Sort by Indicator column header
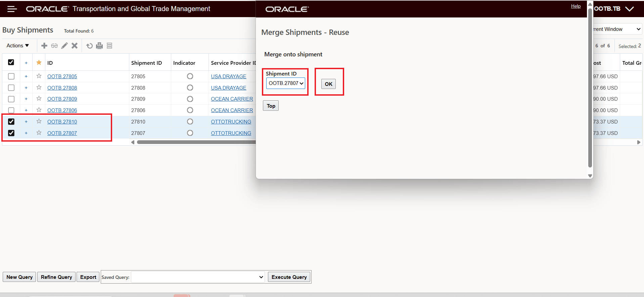The height and width of the screenshot is (297, 644). click(x=184, y=63)
